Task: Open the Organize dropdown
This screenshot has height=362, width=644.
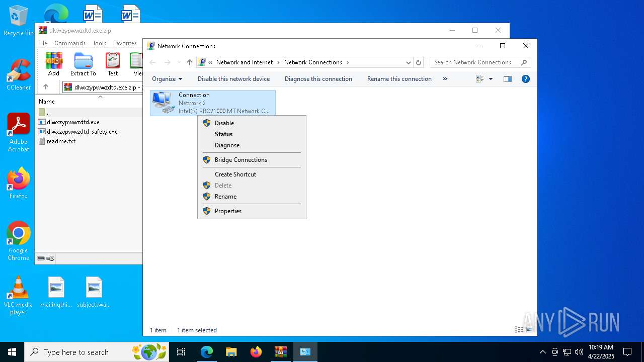Action: (x=167, y=79)
